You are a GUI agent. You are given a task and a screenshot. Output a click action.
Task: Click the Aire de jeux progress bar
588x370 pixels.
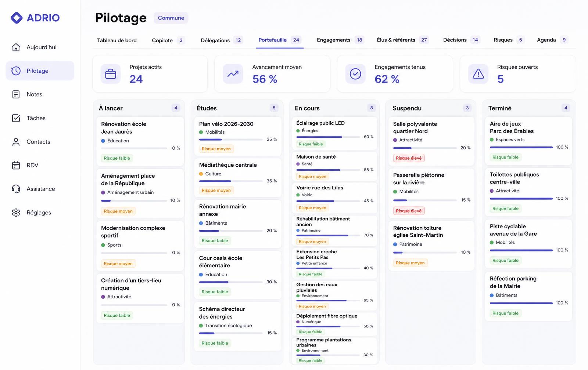[x=521, y=148]
